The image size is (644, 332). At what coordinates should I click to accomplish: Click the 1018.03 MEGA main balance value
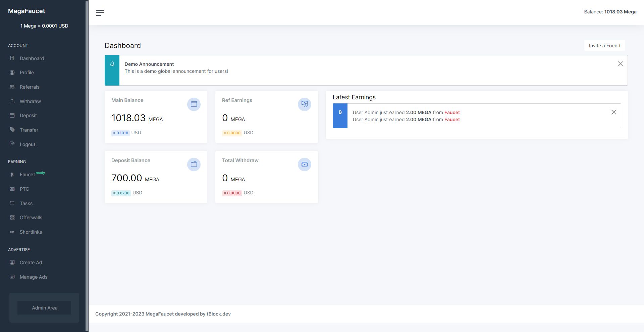[x=137, y=118]
